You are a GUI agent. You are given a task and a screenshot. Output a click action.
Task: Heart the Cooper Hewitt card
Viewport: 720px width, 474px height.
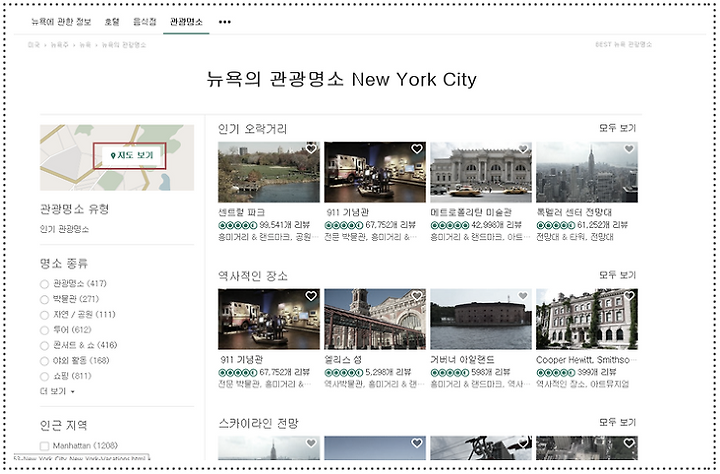pyautogui.click(x=629, y=296)
